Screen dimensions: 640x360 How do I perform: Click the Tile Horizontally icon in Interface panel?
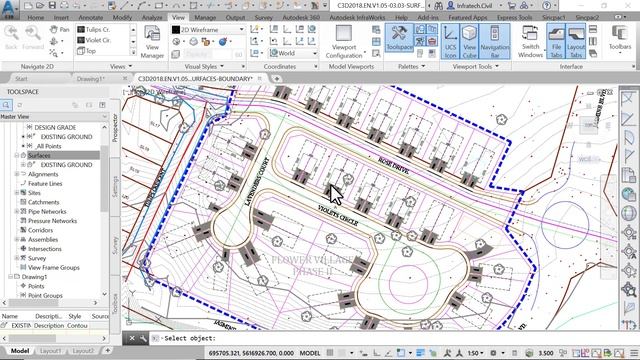click(x=593, y=29)
